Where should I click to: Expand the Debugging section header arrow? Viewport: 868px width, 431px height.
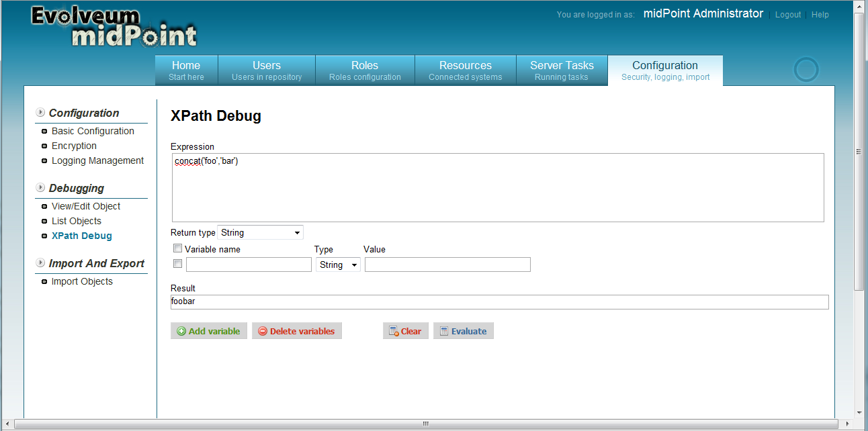[40, 188]
